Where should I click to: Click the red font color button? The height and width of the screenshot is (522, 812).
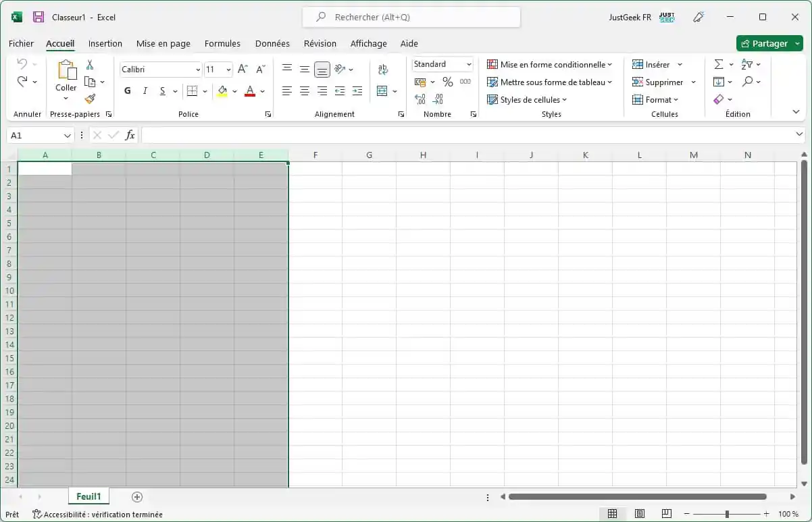(250, 90)
